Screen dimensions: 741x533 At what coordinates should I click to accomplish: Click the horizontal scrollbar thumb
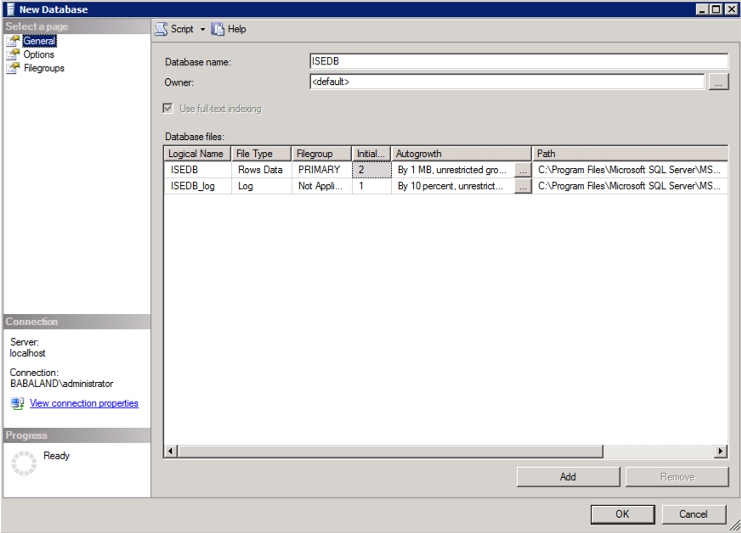tap(390, 451)
